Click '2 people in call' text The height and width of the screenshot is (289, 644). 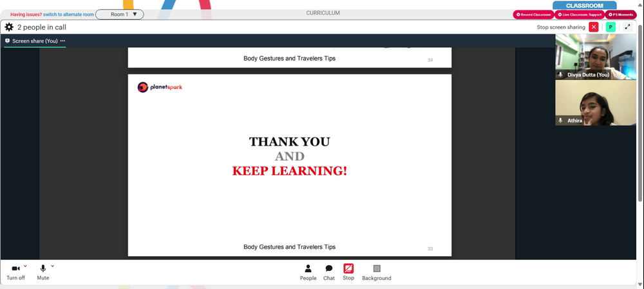click(41, 27)
